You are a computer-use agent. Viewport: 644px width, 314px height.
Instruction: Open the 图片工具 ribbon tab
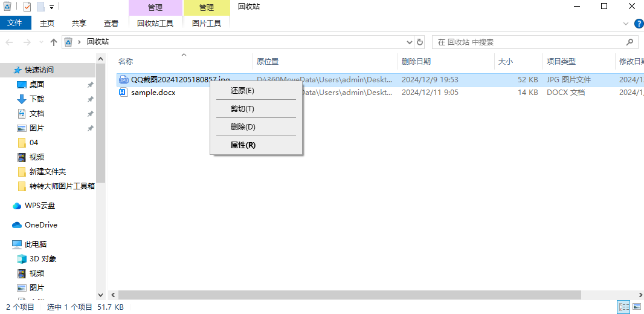[207, 24]
